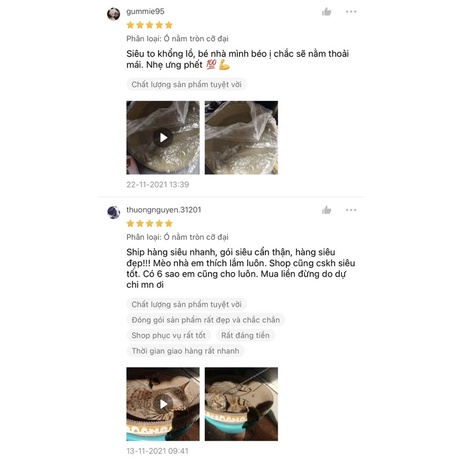Open more options for gummie95's review
Image resolution: width=462 pixels, height=462 pixels.
pos(351,12)
